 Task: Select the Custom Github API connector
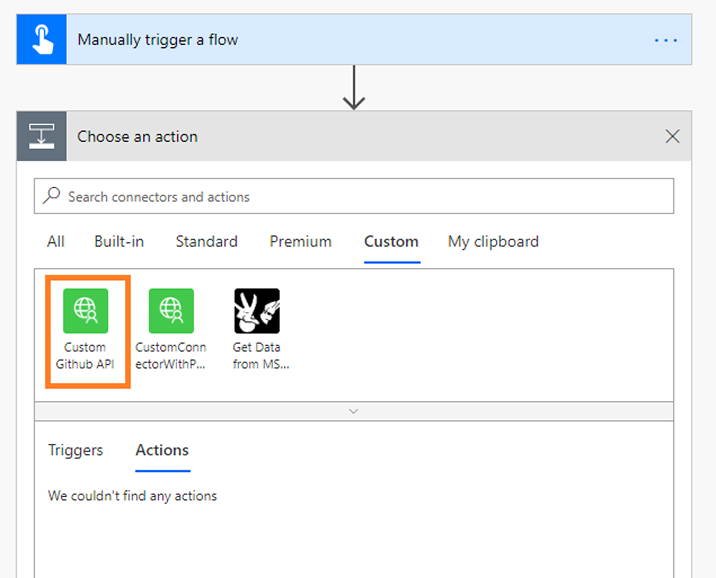85,331
